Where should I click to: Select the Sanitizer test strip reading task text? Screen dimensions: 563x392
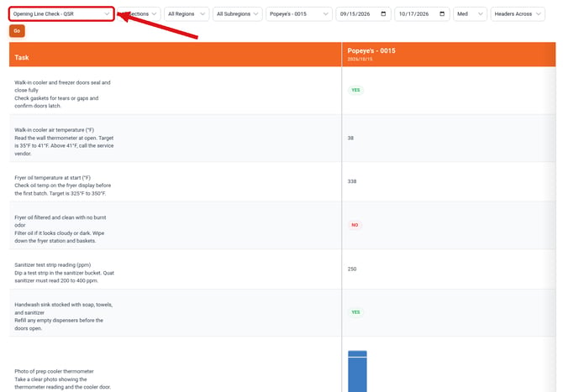[x=64, y=273]
